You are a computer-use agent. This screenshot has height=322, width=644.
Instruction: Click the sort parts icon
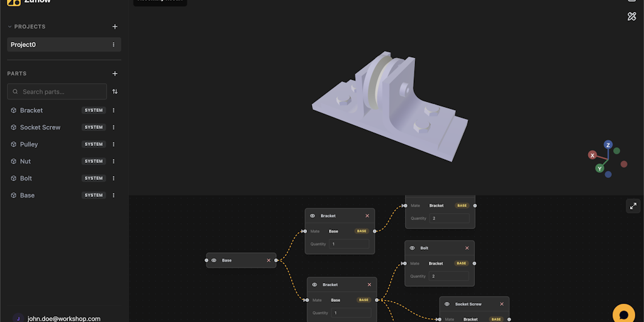coord(114,92)
